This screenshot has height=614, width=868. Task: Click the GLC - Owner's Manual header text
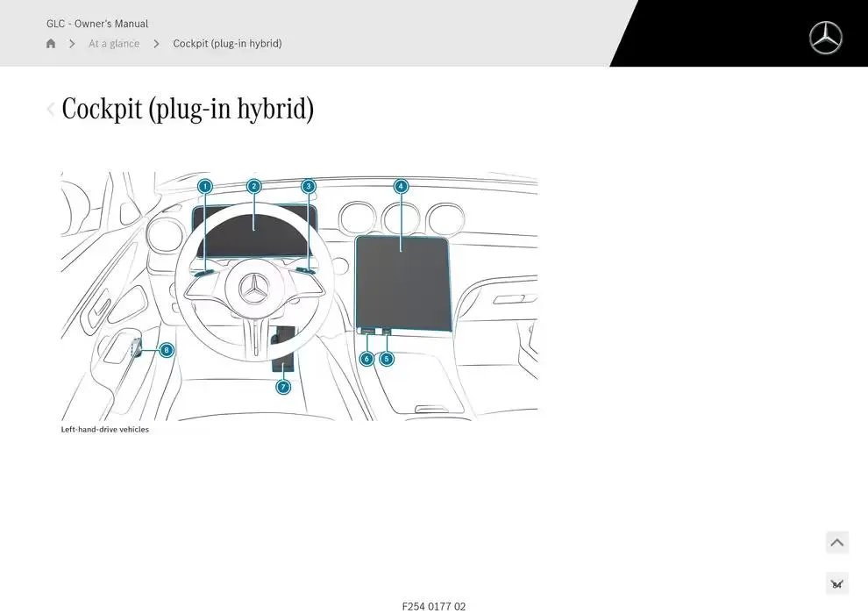(97, 24)
